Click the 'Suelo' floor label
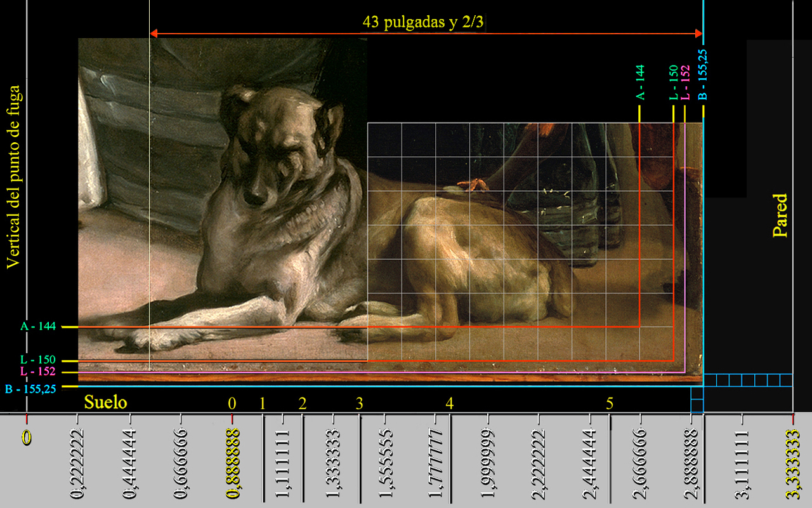Viewport: 812px width, 508px height. 106,402
